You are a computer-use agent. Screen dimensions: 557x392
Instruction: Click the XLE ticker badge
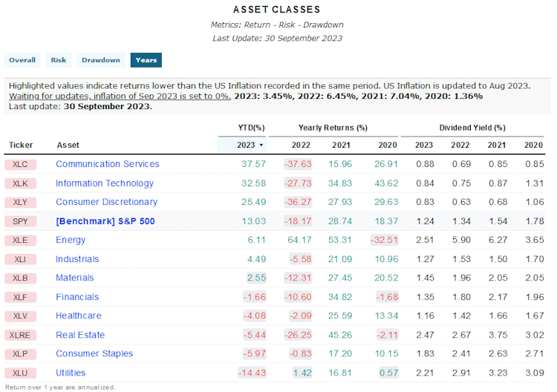point(20,241)
